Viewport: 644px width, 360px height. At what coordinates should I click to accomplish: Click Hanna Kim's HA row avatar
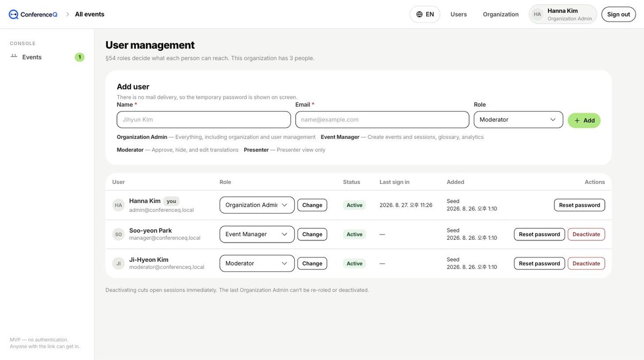pyautogui.click(x=119, y=205)
